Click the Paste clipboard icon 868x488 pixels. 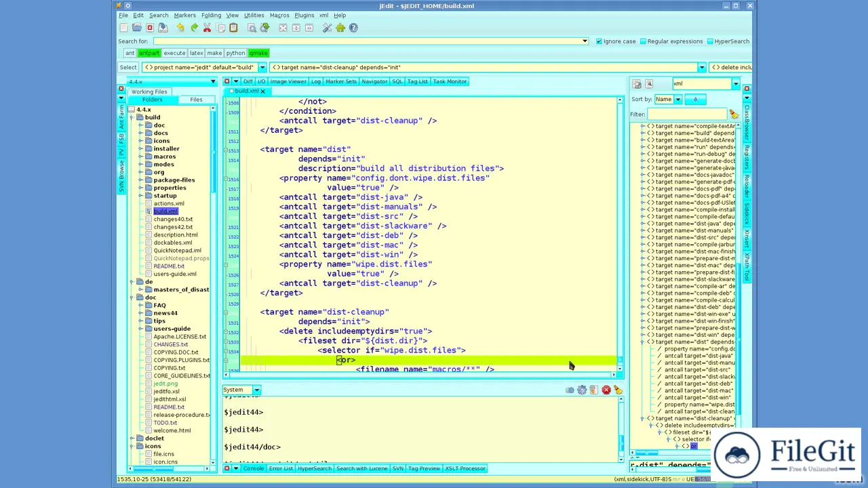pos(233,28)
